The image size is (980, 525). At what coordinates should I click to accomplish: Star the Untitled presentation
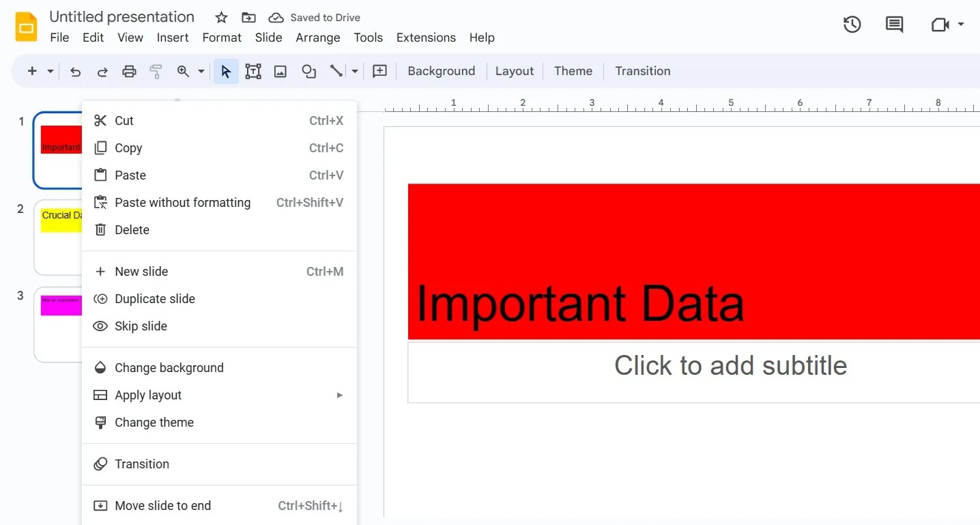[220, 17]
